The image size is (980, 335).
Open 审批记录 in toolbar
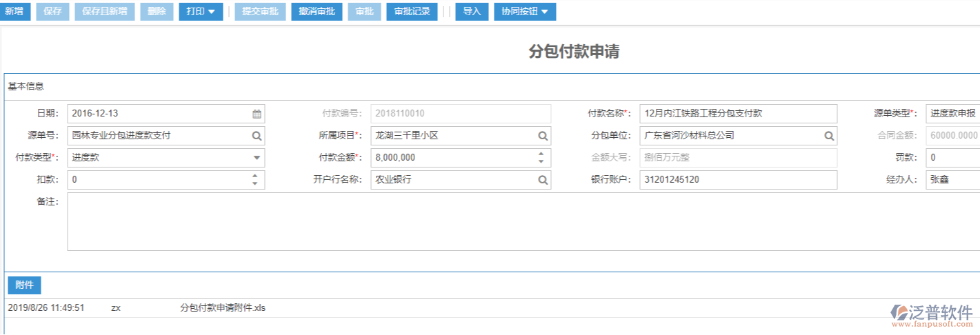(412, 12)
